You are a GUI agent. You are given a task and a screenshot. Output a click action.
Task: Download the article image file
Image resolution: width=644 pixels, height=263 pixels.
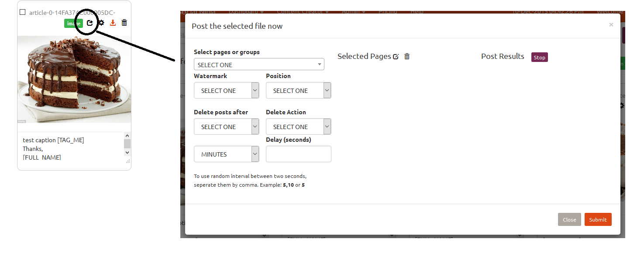pyautogui.click(x=113, y=23)
